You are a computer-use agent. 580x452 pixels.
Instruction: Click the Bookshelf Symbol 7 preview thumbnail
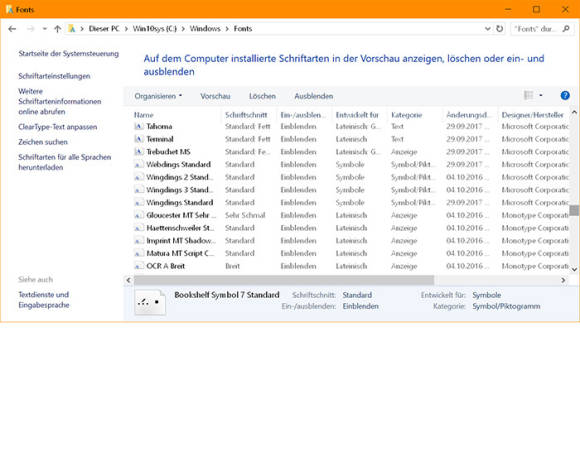pos(150,302)
